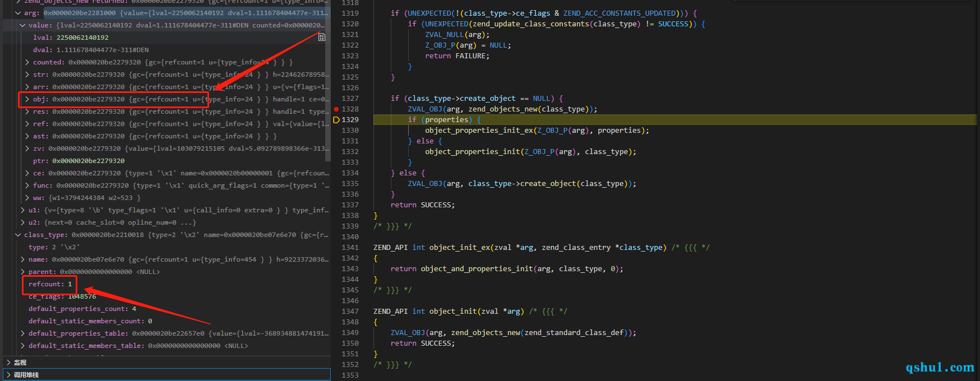Screen dimensions: 980x381
Task: Expand the ast variable entry
Action: (x=27, y=136)
